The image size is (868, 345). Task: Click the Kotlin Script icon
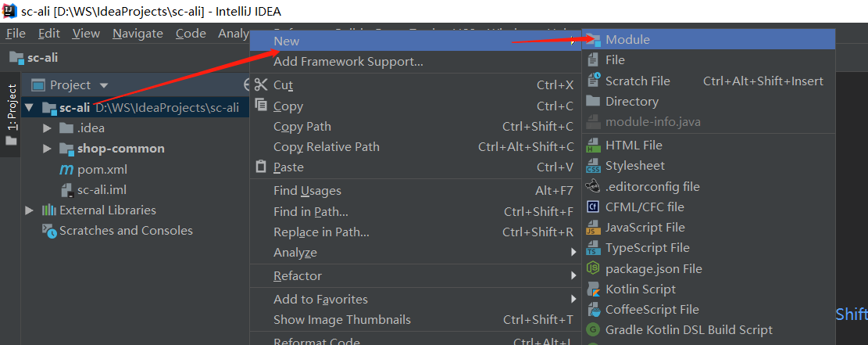point(594,289)
